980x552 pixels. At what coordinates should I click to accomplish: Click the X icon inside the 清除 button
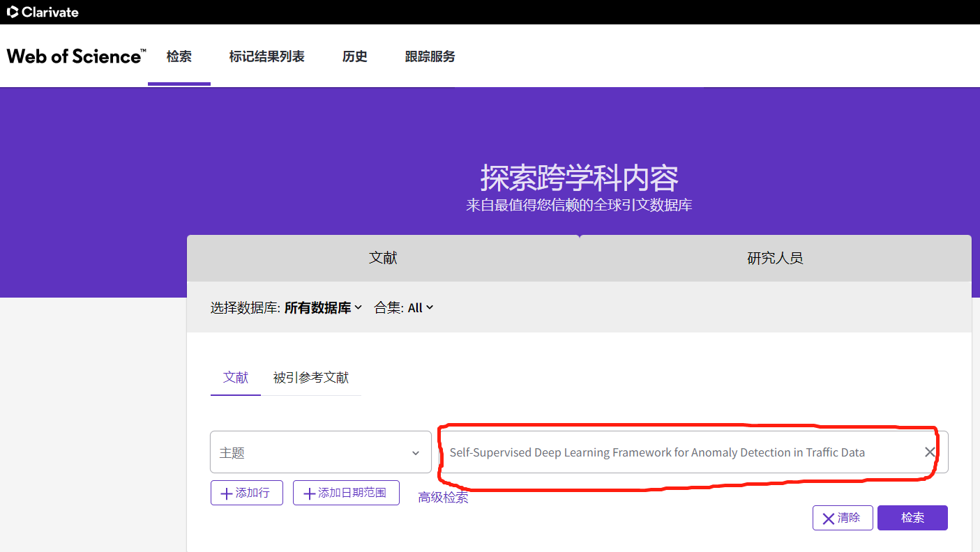click(828, 517)
